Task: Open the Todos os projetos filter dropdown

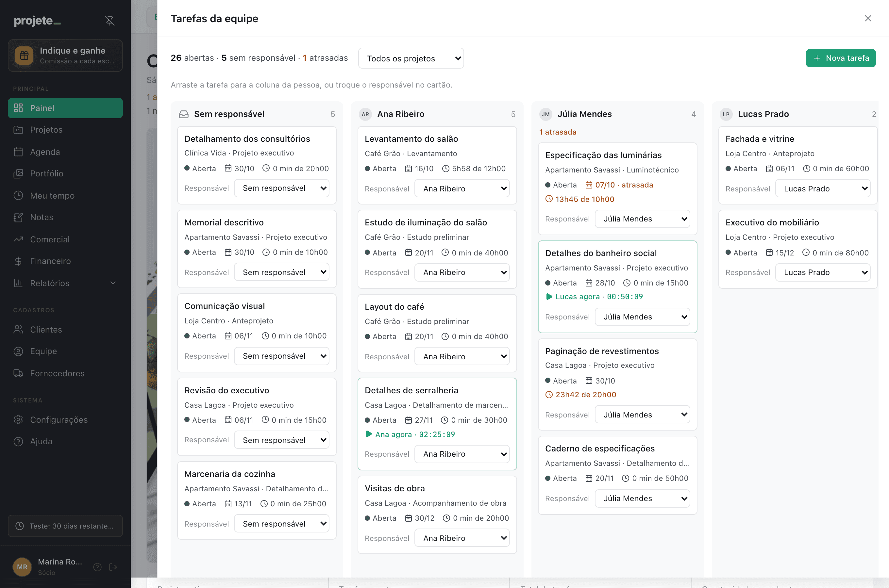Action: coord(411,58)
